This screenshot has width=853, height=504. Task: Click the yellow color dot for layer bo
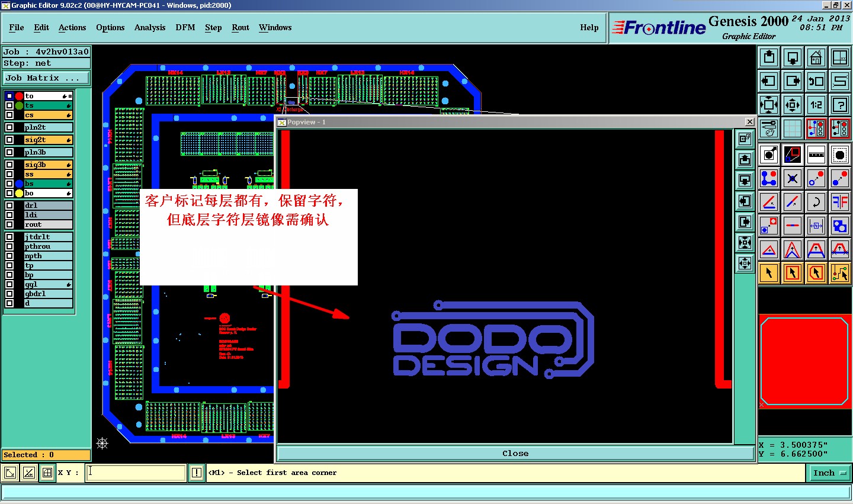(x=19, y=193)
